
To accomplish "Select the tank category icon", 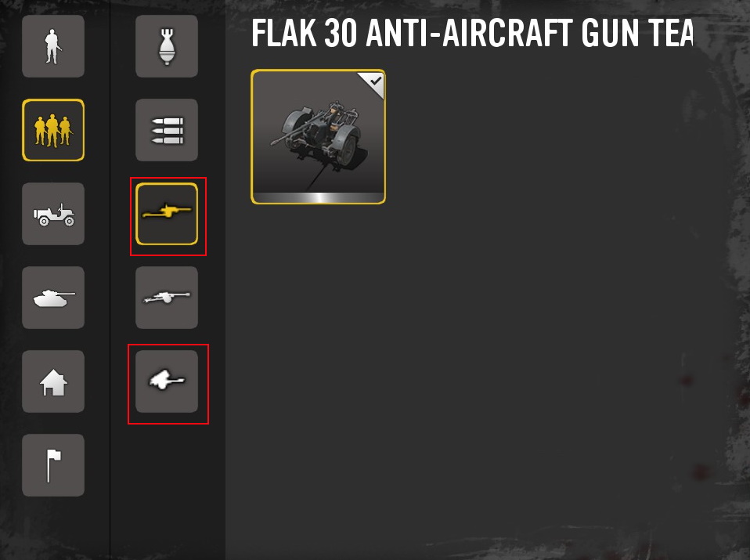I will click(53, 298).
